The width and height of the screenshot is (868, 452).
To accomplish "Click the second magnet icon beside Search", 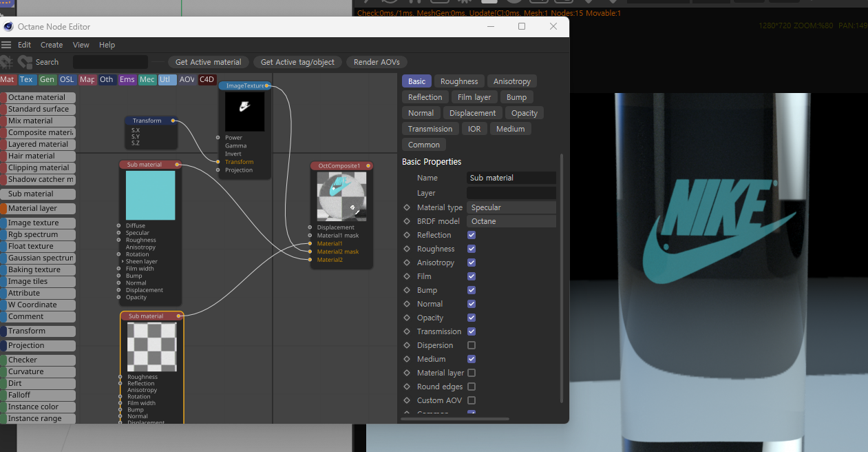I will [x=25, y=62].
